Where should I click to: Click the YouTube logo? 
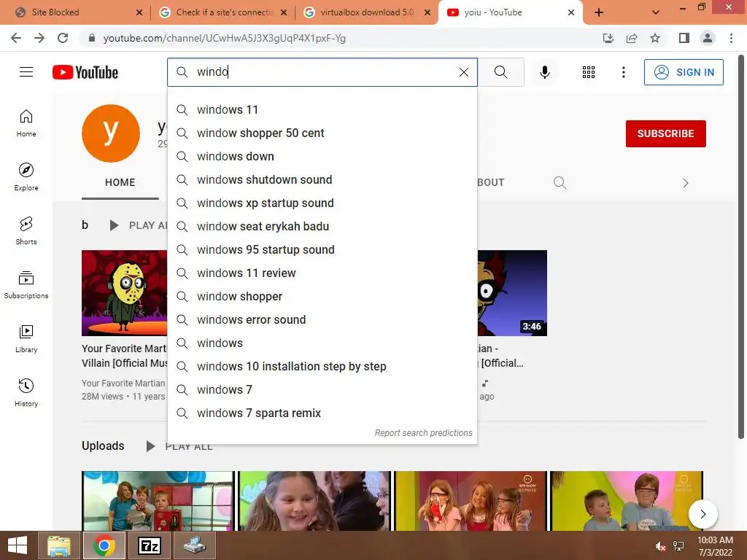coord(85,72)
